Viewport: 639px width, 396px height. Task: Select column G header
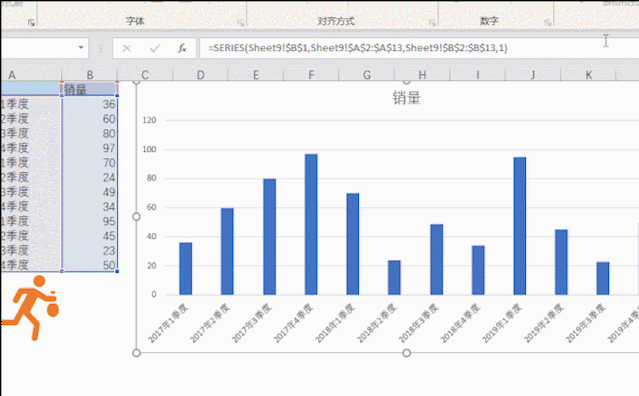tap(367, 75)
